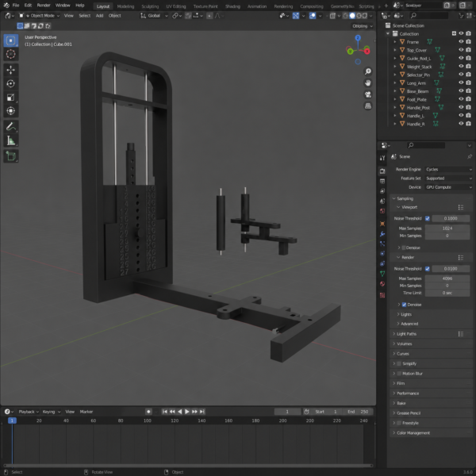Open the Modifiers properties wrench icon
Image resolution: width=476 pixels, height=476 pixels.
pos(382,234)
